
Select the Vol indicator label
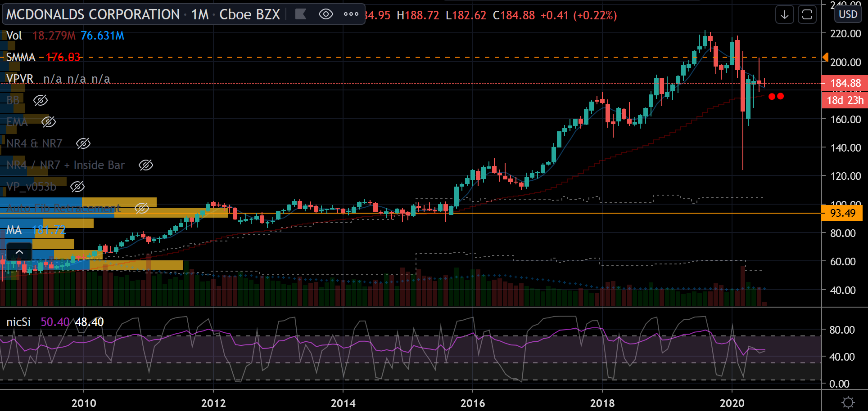point(14,36)
